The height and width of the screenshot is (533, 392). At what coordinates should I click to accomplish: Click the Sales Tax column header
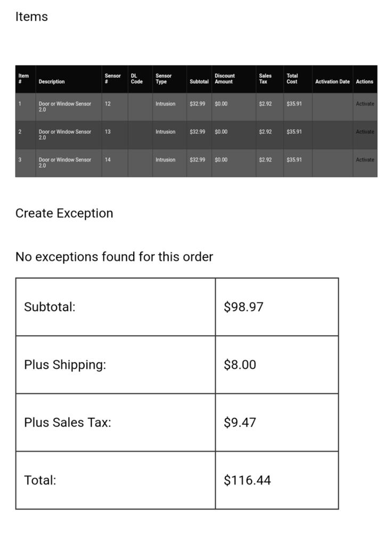[x=265, y=78]
